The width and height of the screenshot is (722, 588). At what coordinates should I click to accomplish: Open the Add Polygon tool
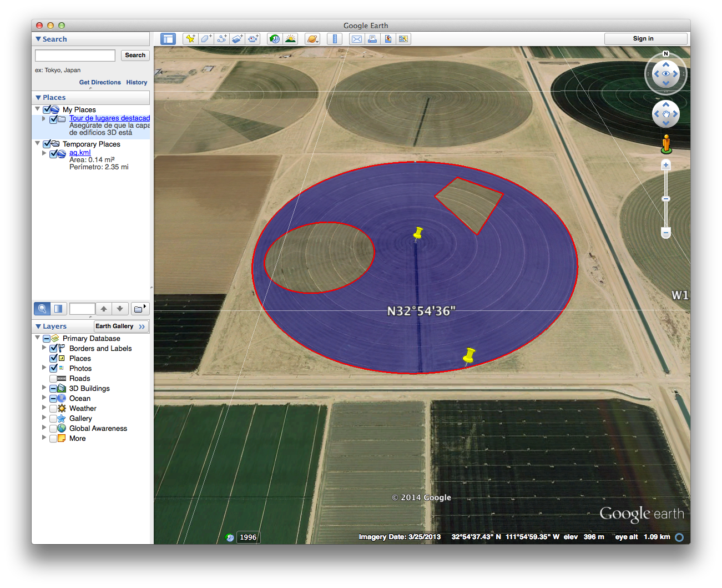(x=206, y=39)
